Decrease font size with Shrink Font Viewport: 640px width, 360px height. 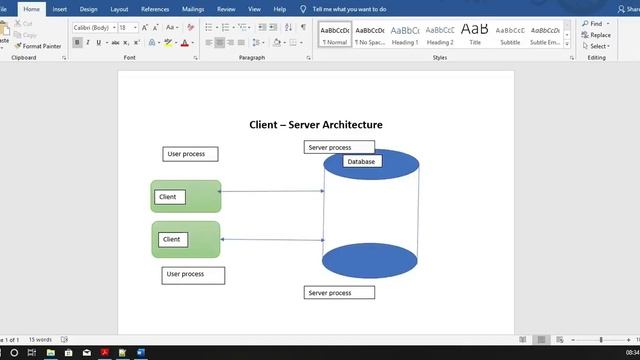156,28
